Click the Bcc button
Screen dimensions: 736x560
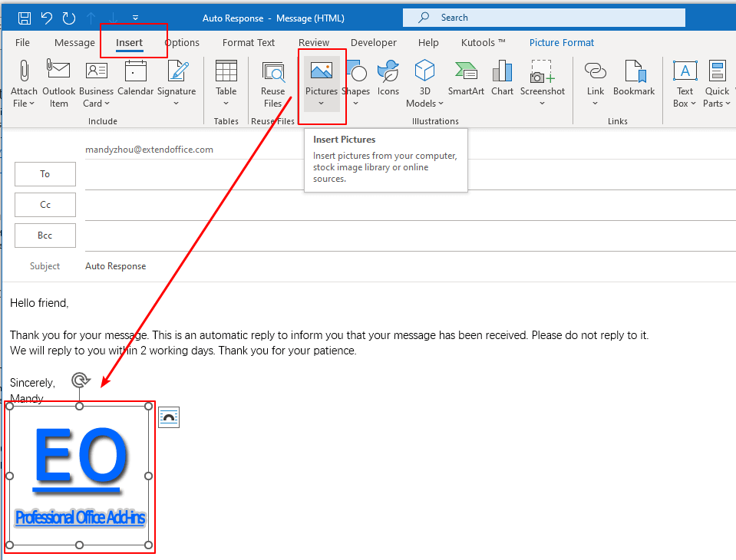(x=45, y=236)
